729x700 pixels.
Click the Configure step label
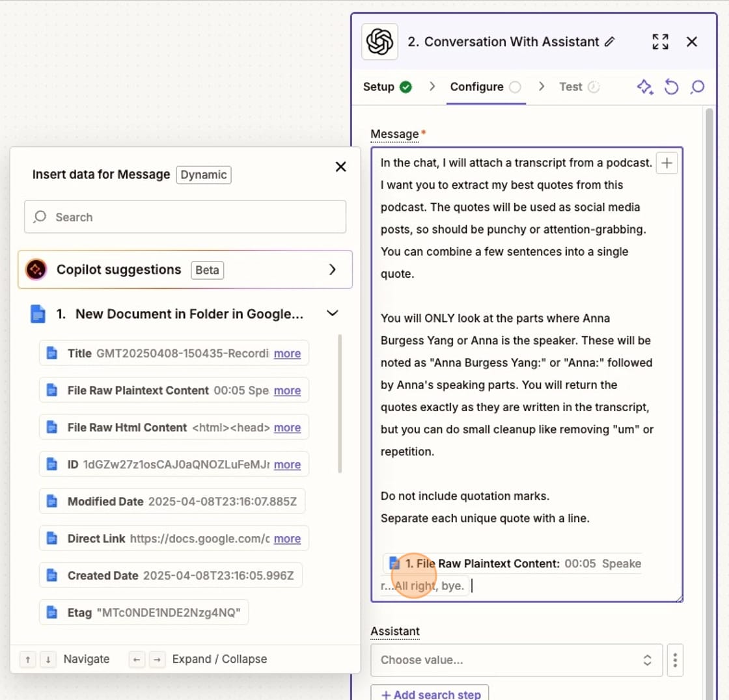click(476, 87)
